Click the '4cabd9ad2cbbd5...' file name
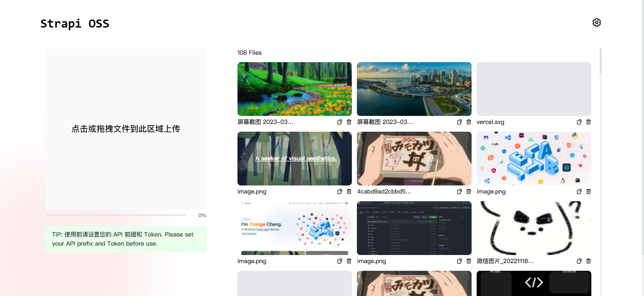 (384, 192)
